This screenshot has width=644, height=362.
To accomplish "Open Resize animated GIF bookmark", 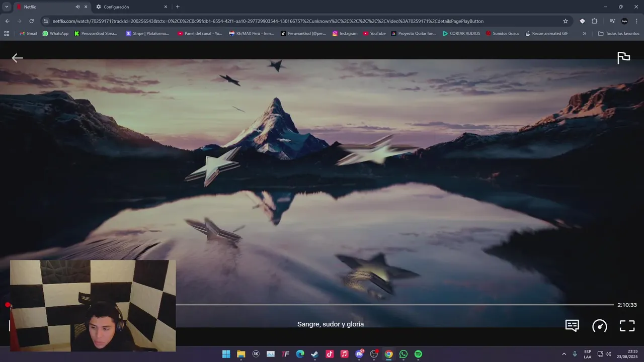I will click(546, 34).
